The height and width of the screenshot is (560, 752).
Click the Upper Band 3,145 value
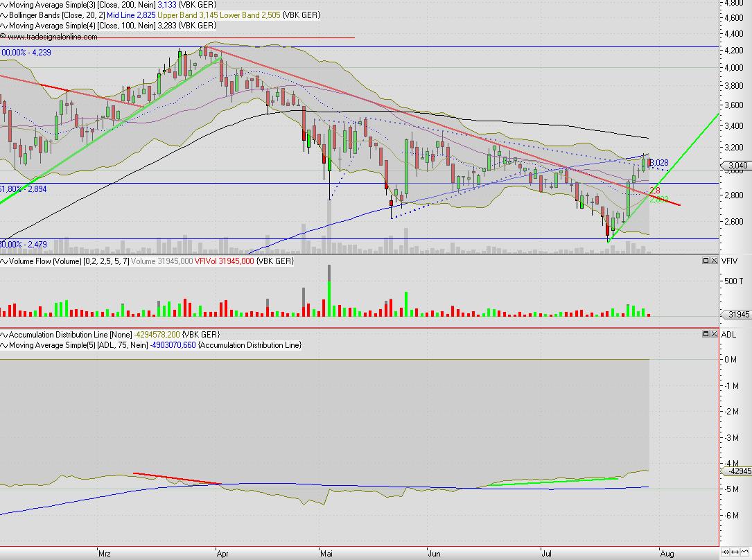click(188, 15)
